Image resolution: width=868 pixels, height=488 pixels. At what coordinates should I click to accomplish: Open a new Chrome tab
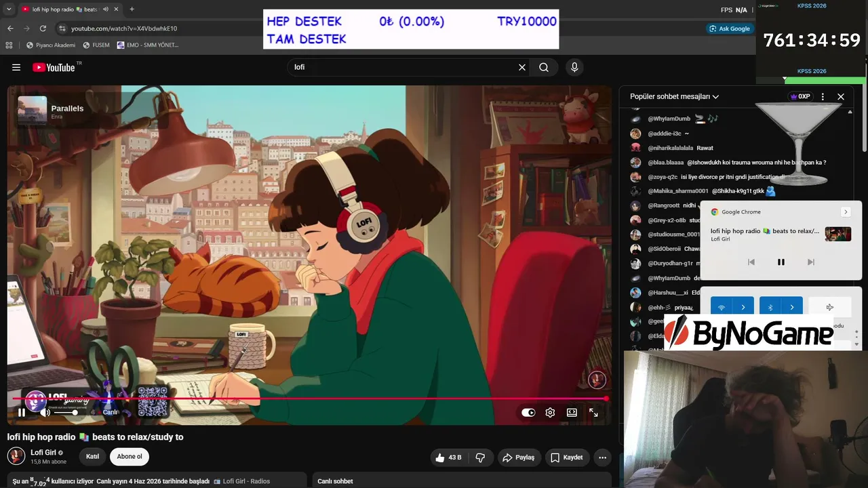coord(132,9)
